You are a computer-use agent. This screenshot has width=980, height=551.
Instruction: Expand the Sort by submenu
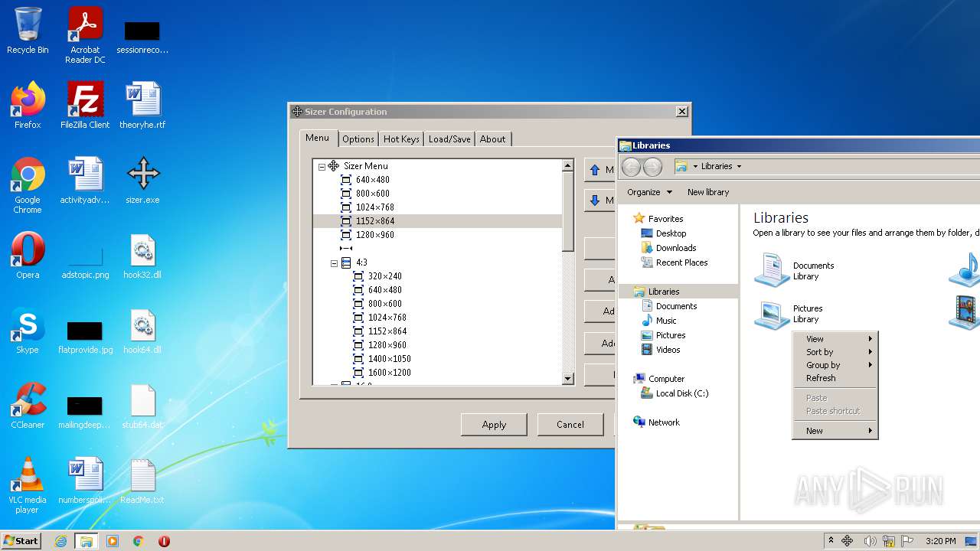(x=835, y=352)
